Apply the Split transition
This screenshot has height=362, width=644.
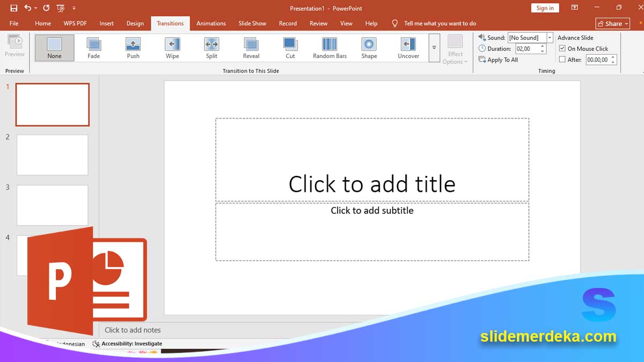[x=211, y=48]
